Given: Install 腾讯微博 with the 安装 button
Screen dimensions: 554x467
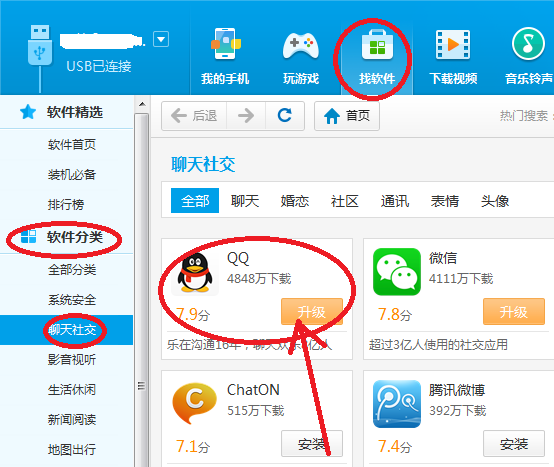Looking at the screenshot, I should point(514,444).
